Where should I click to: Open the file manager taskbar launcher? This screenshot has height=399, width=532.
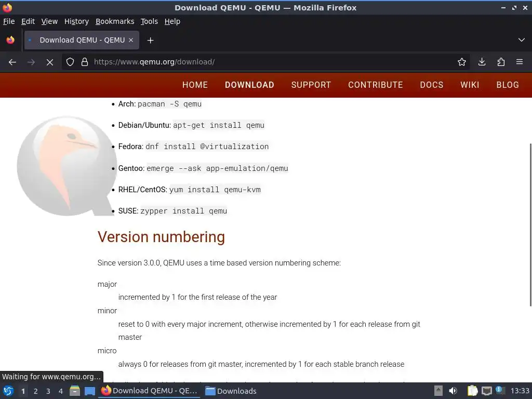tap(75, 391)
